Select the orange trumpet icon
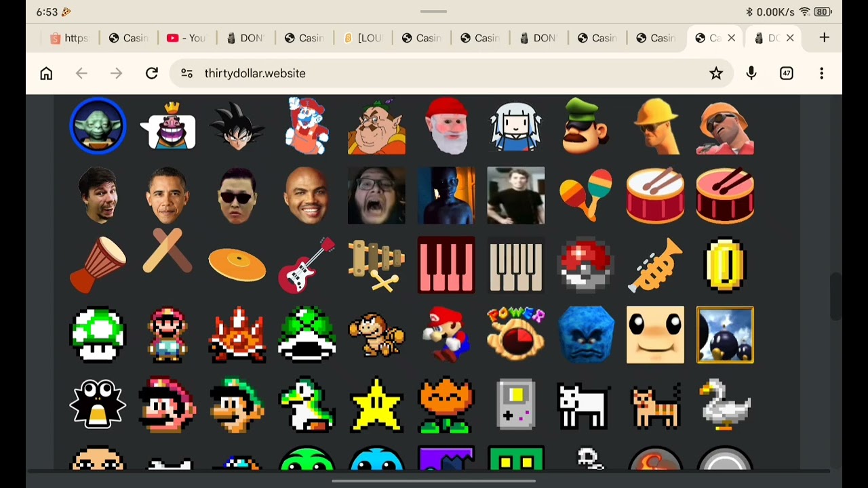Image resolution: width=868 pixels, height=488 pixels. point(655,265)
